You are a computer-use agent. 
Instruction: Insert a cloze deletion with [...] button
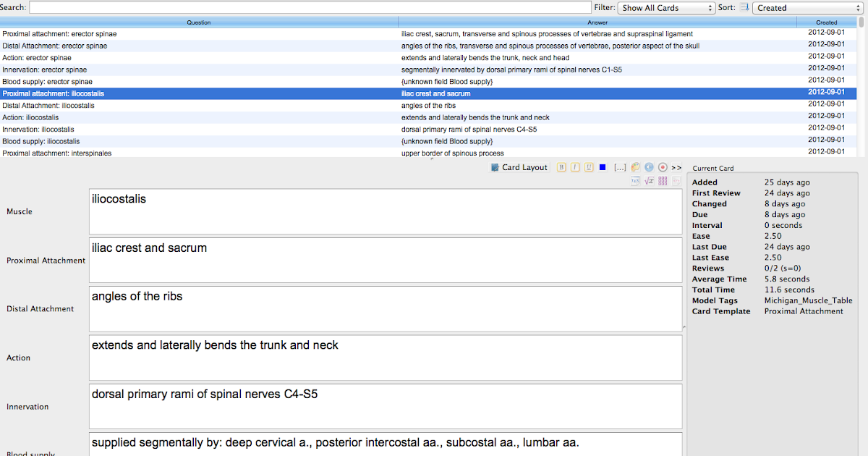coord(620,167)
